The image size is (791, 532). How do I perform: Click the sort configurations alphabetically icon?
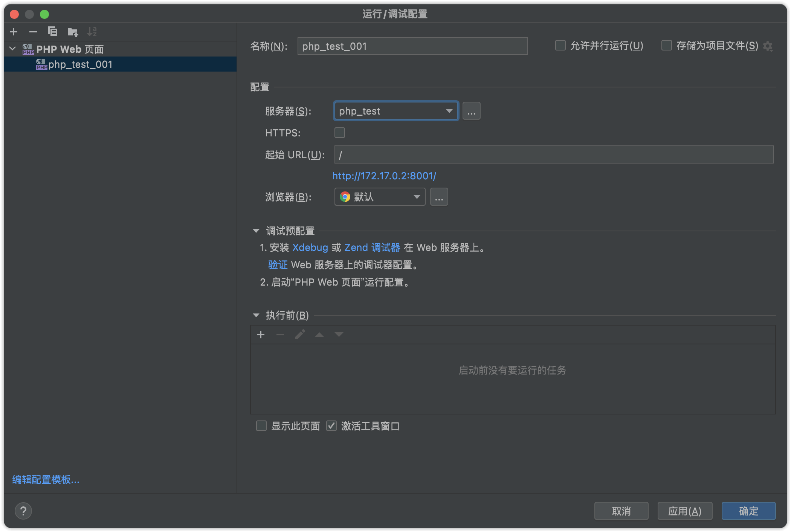[x=92, y=32]
